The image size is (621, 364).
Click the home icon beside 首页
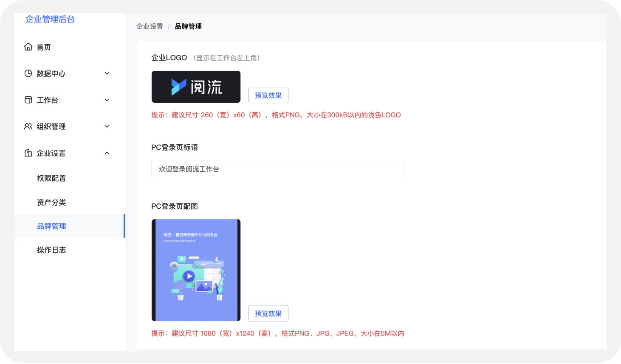(28, 47)
